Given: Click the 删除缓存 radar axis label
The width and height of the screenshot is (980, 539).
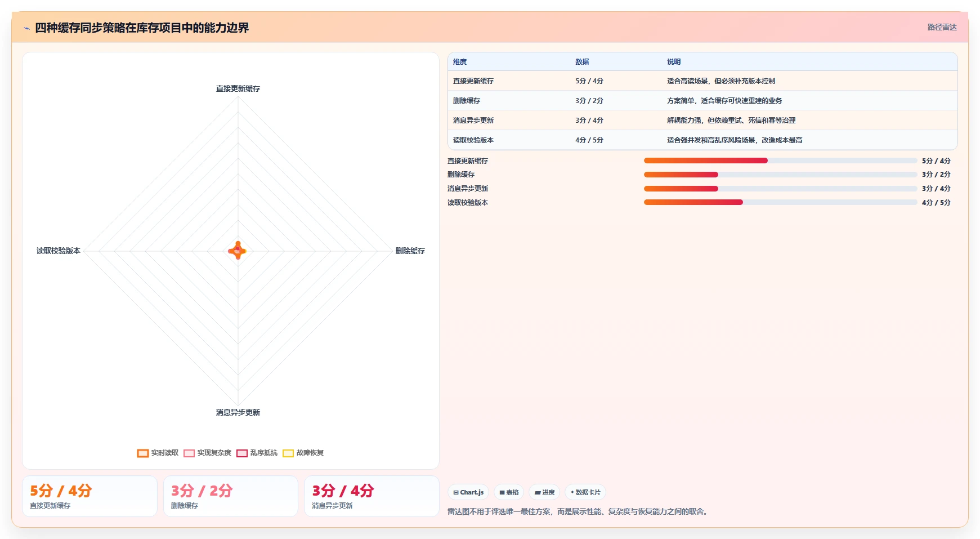Looking at the screenshot, I should tap(410, 251).
